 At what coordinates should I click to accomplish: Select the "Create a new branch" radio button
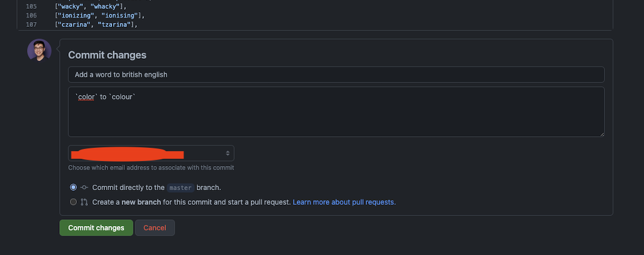point(73,202)
